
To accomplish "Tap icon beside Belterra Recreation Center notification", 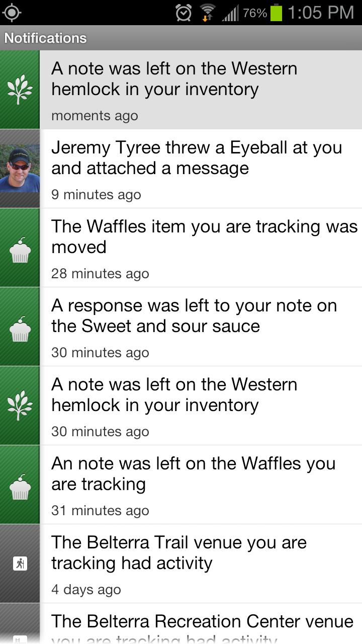I will click(x=20, y=638).
